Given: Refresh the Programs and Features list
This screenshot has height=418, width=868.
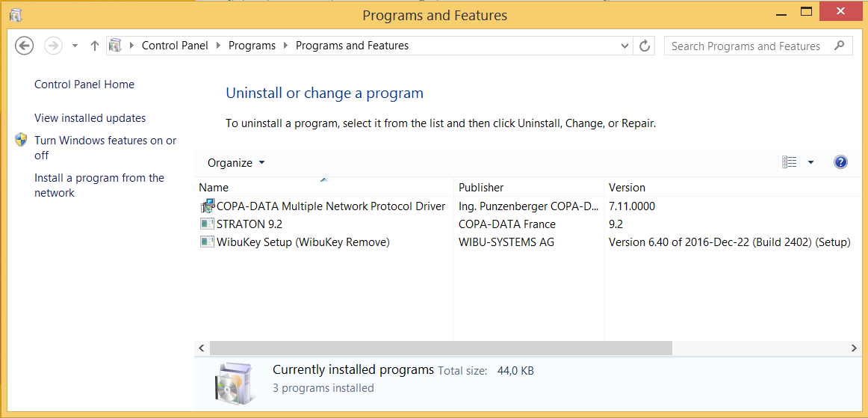Looking at the screenshot, I should (645, 46).
